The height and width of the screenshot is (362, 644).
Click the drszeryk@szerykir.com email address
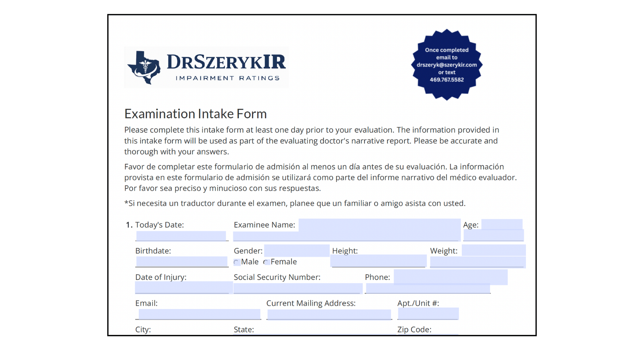coord(446,65)
